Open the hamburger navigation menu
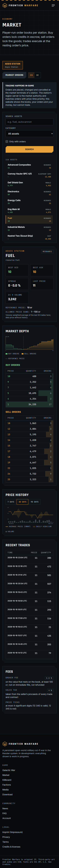 [53, 5]
